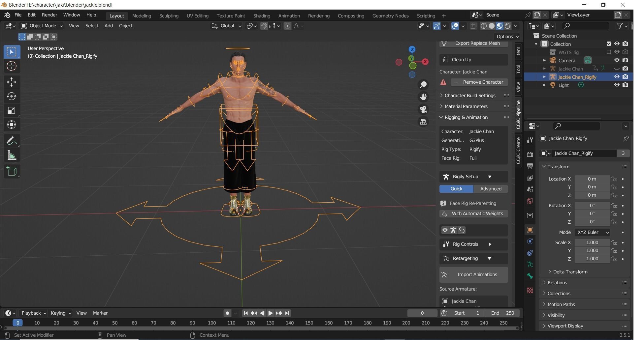Viewport: 644px width, 340px height.
Task: Toggle camera view icon in viewport
Action: [x=423, y=109]
